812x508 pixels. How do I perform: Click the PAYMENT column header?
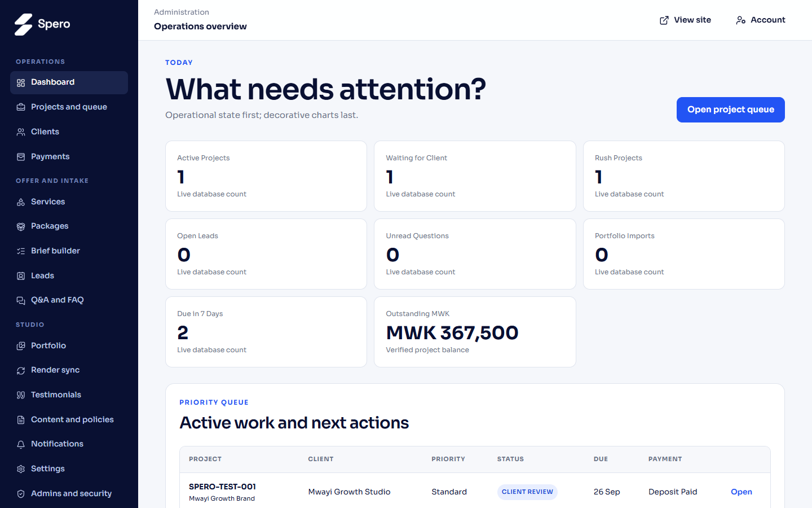[665, 459]
